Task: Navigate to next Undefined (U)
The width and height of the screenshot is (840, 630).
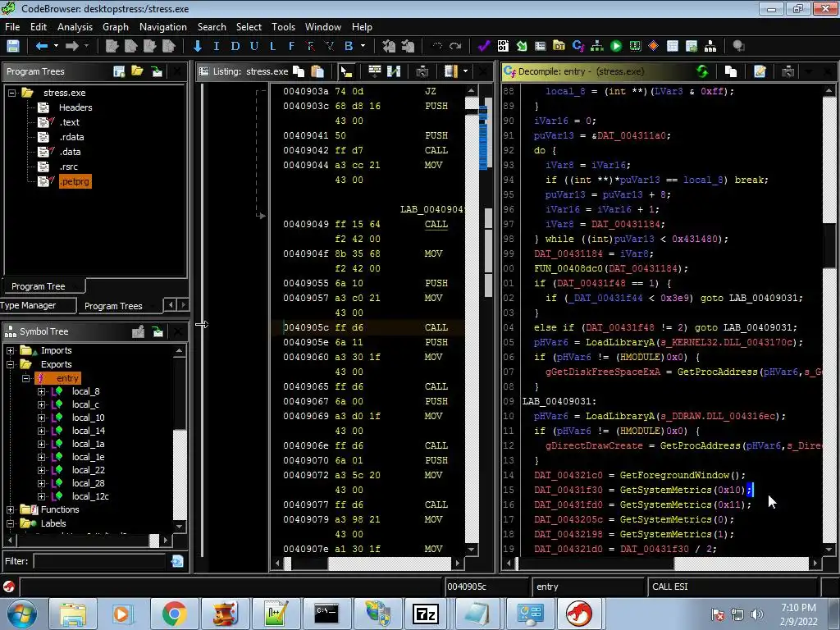Action: (x=254, y=46)
